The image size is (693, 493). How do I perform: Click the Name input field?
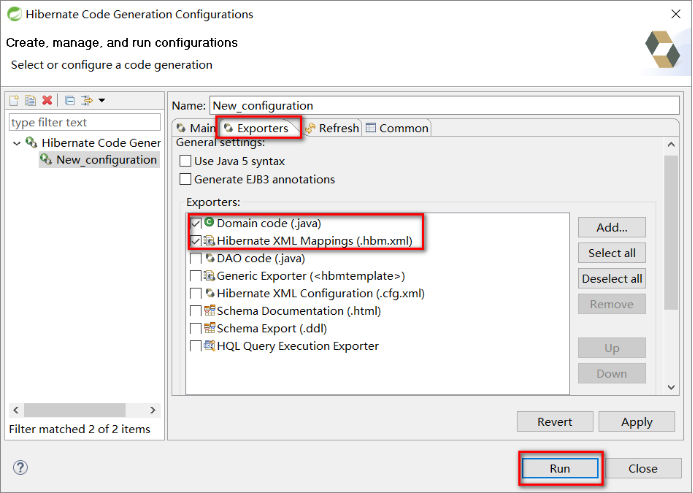point(444,106)
